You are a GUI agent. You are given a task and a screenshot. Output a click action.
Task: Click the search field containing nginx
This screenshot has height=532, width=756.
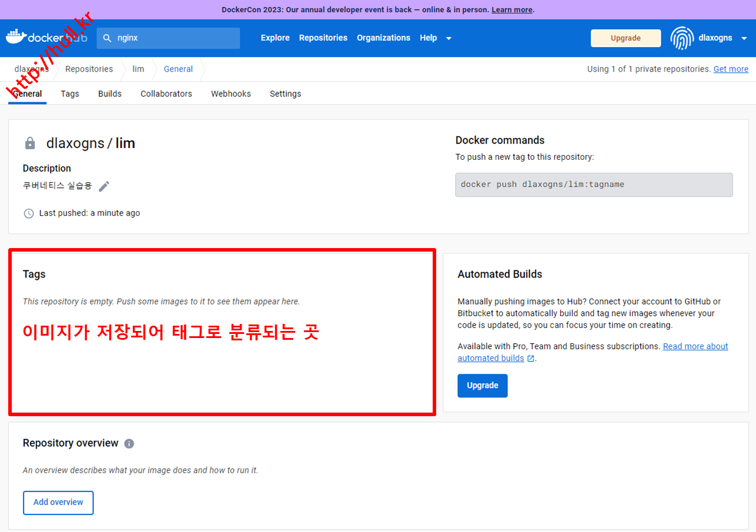[x=176, y=38]
